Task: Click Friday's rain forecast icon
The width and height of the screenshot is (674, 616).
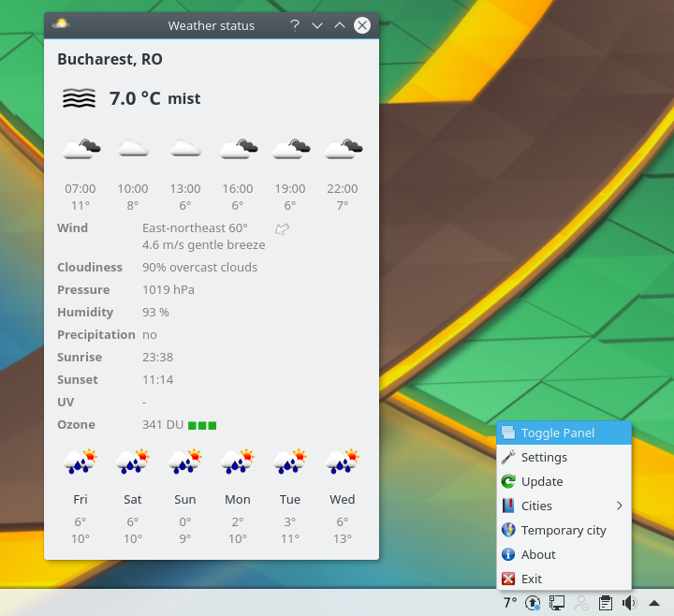Action: coord(81,462)
